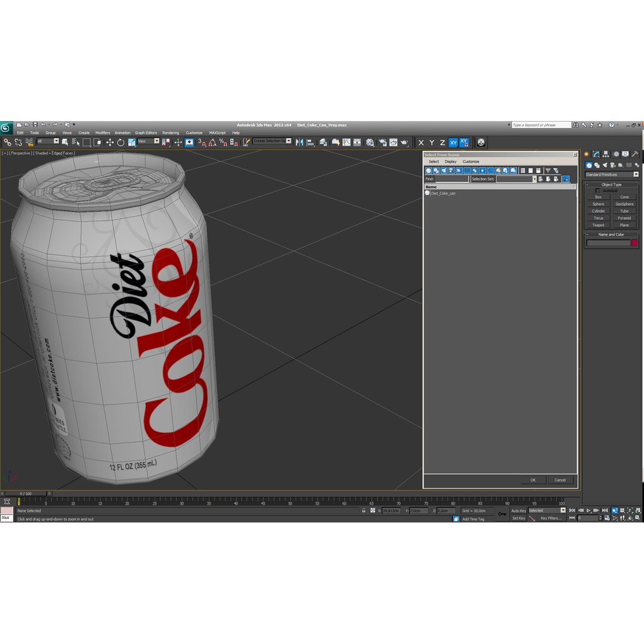Click the time slider 0 / 100 handle
The width and height of the screenshot is (644, 644).
click(x=26, y=493)
